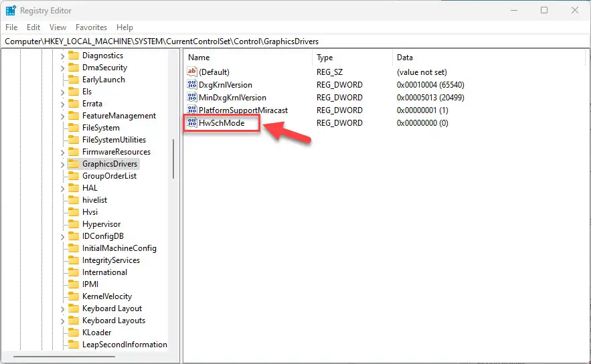Select the (Default) string value icon
The image size is (591, 364).
pyautogui.click(x=192, y=71)
